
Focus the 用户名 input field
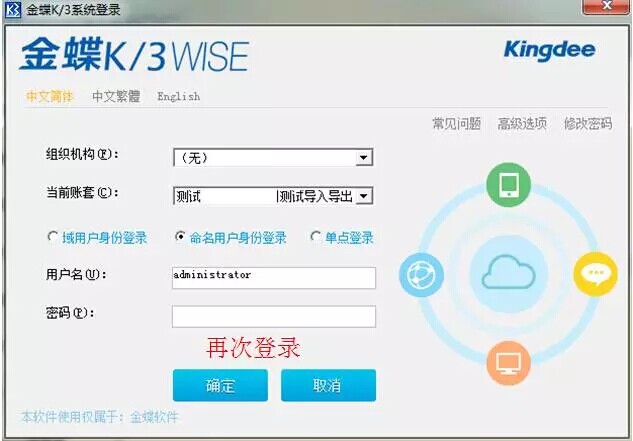[274, 278]
